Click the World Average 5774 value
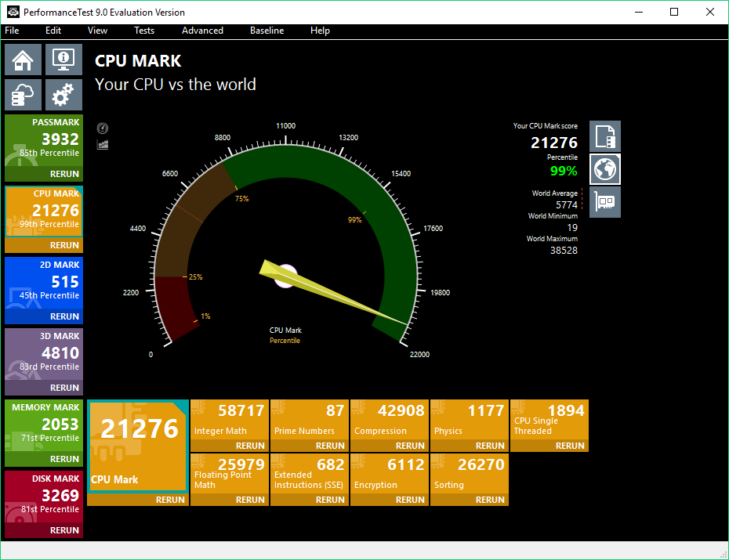The width and height of the screenshot is (729, 560). coord(566,204)
